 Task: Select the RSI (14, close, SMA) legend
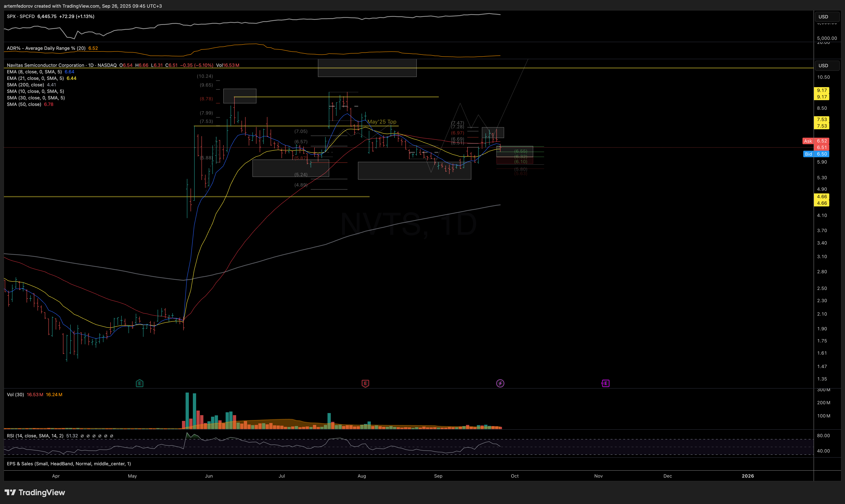[x=35, y=436]
